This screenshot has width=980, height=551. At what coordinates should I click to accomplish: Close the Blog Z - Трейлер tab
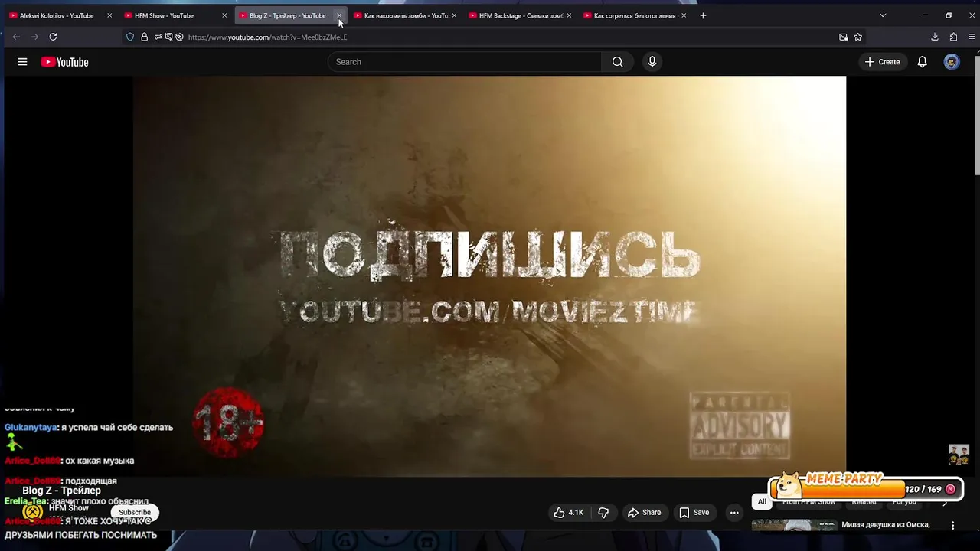[x=339, y=15]
